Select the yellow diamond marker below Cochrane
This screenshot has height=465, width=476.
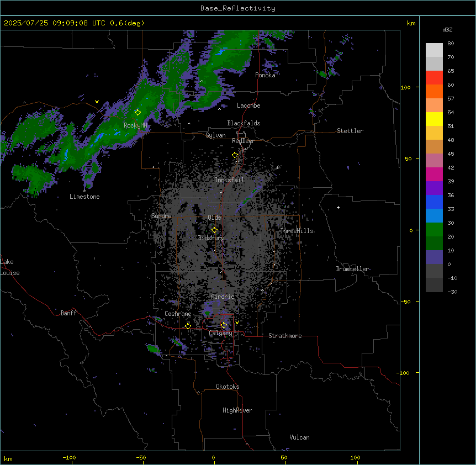click(x=188, y=326)
